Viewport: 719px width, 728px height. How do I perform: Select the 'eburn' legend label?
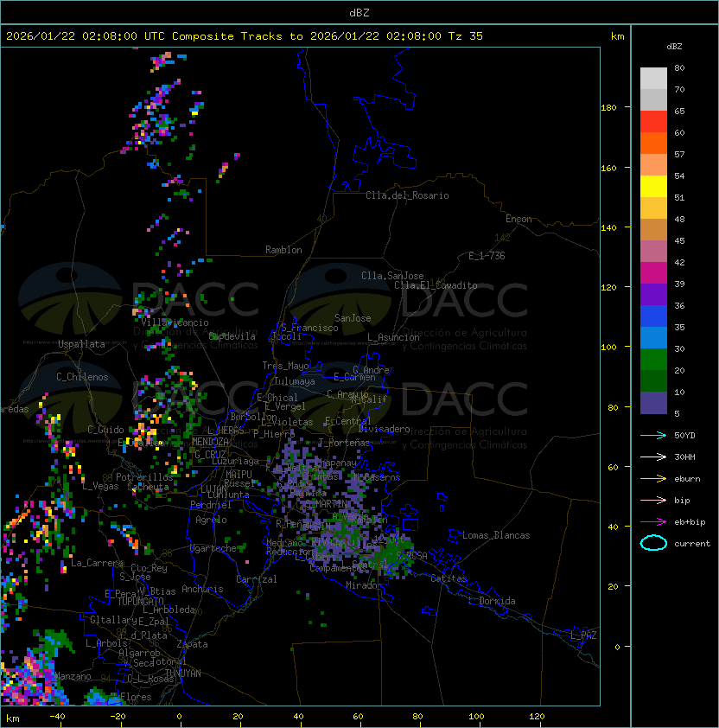(x=687, y=479)
